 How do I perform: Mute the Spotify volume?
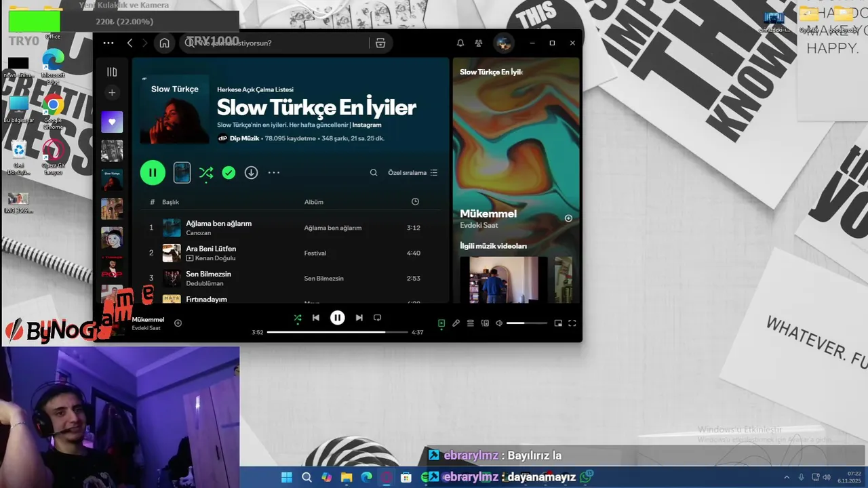499,323
